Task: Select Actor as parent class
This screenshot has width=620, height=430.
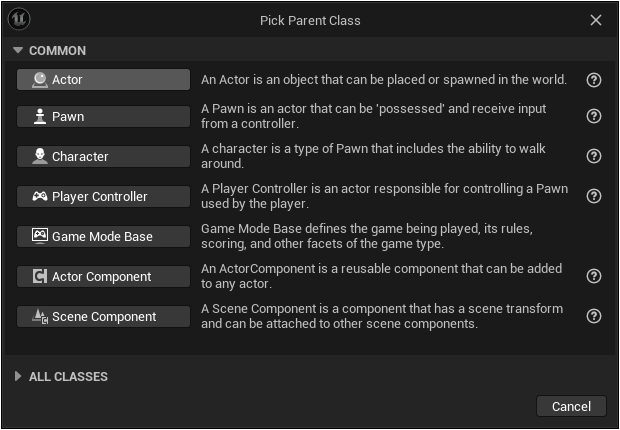Action: 103,80
